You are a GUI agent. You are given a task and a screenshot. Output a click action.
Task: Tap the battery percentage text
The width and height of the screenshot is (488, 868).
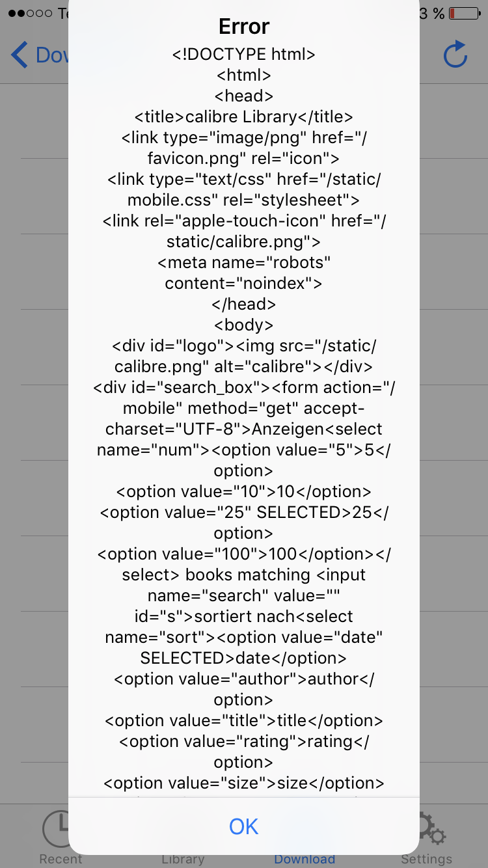432,13
